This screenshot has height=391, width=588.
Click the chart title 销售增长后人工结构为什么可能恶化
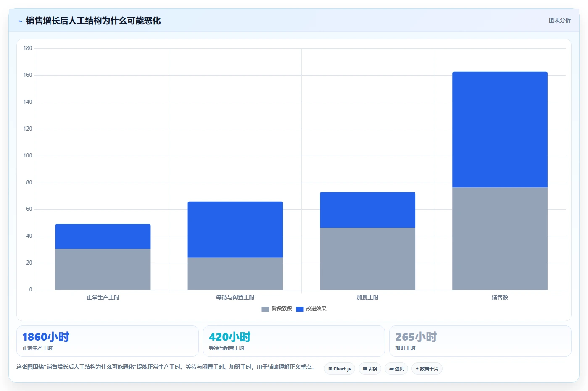tap(93, 21)
